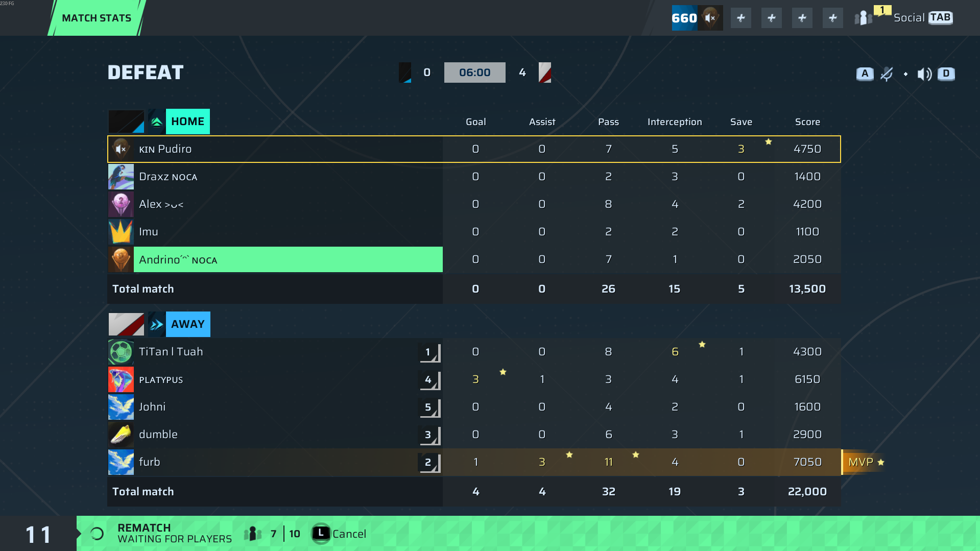Click the Goal column header
The image size is (980, 551).
tap(475, 122)
